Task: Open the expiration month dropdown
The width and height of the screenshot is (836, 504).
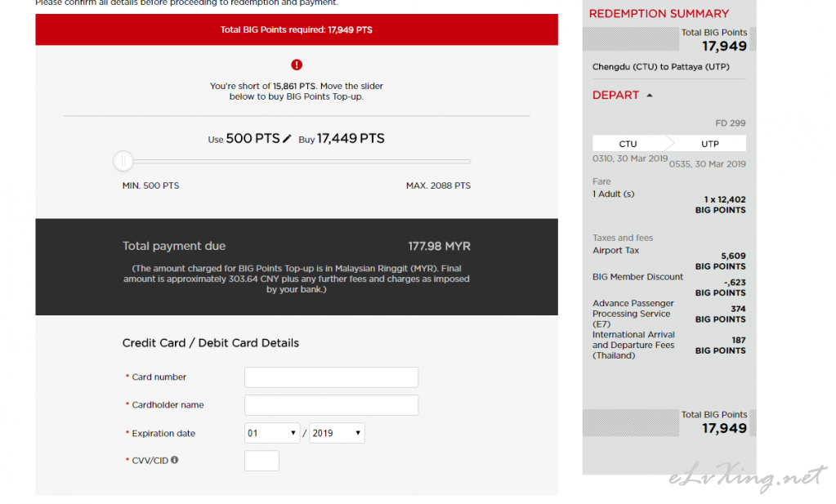Action: (x=272, y=433)
